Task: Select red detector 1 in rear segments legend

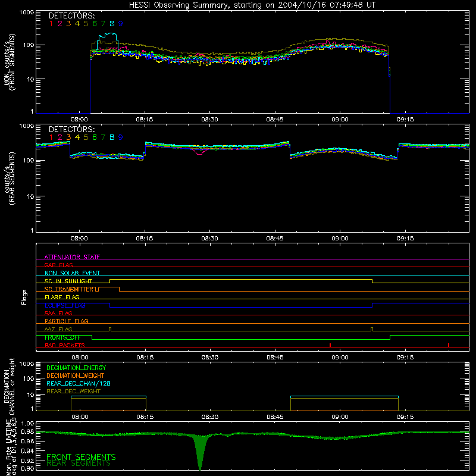Action: pos(51,137)
